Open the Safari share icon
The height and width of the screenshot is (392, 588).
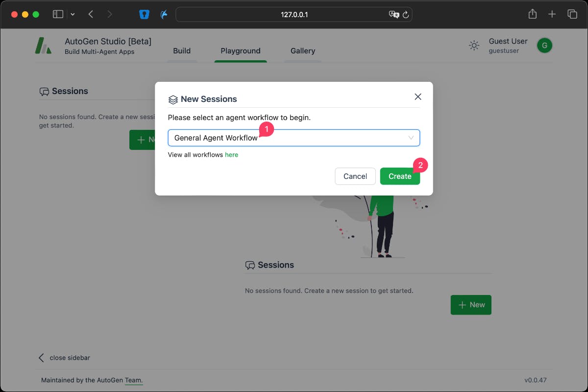click(x=533, y=14)
